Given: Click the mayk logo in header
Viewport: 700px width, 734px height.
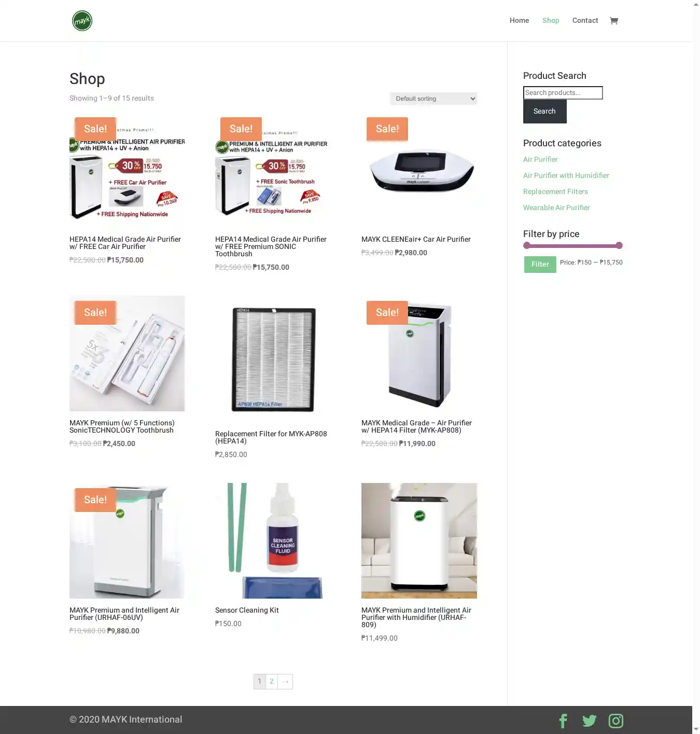Looking at the screenshot, I should [x=82, y=21].
